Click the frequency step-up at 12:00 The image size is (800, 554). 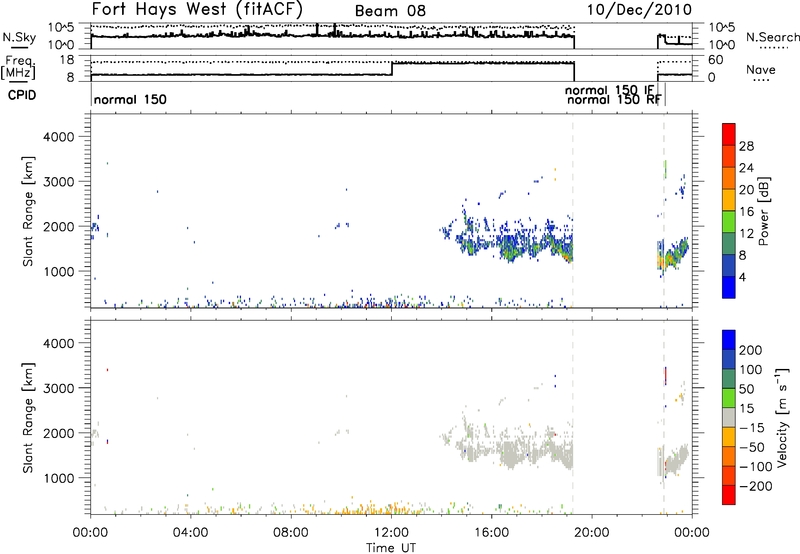coord(392,68)
